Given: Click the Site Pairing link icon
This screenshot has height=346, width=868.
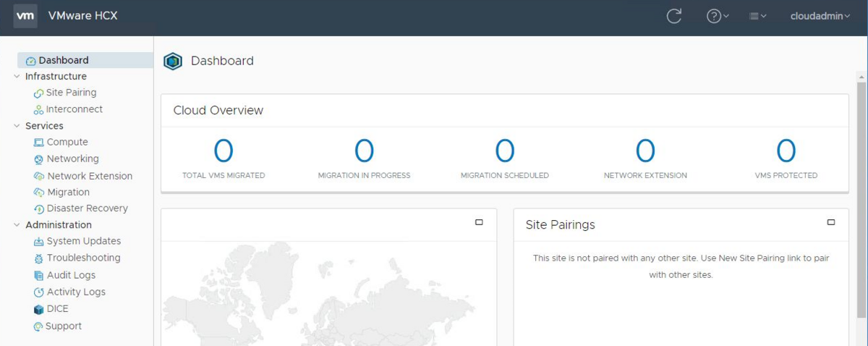Looking at the screenshot, I should point(38,93).
